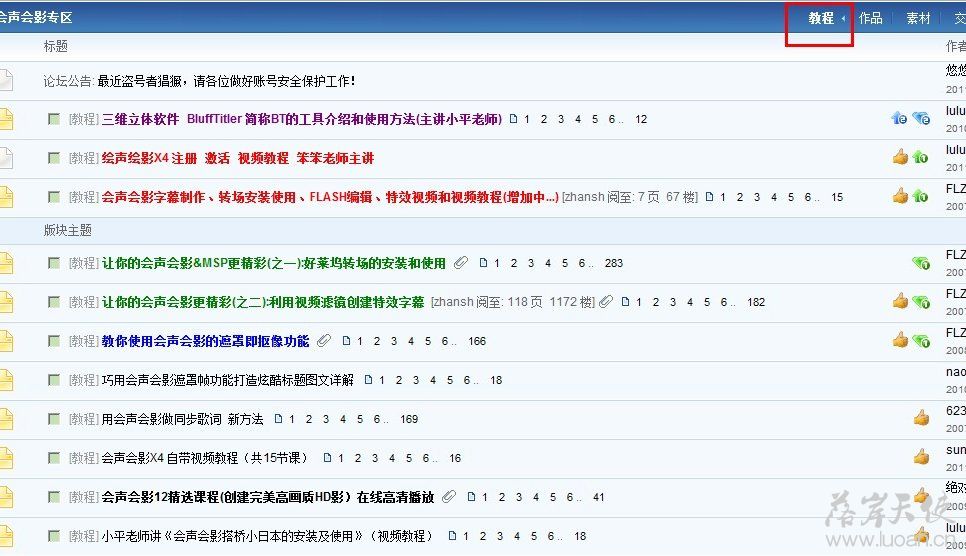Click paperclip attachment icon on 特效字幕 thread
Screen dimensions: 966x556
pyautogui.click(x=606, y=301)
